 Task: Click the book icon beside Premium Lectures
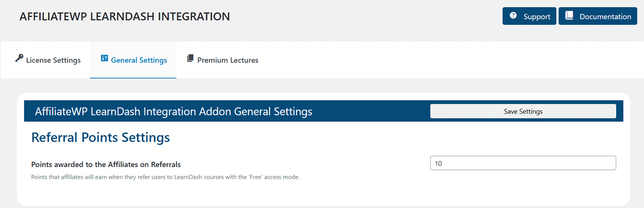190,58
